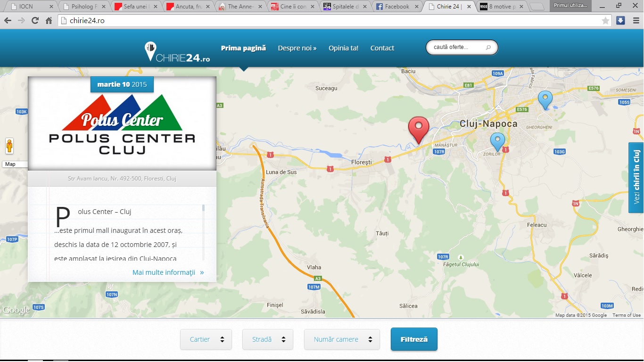644x362 pixels.
Task: Expand the Număr camere dropdown
Action: (342, 339)
